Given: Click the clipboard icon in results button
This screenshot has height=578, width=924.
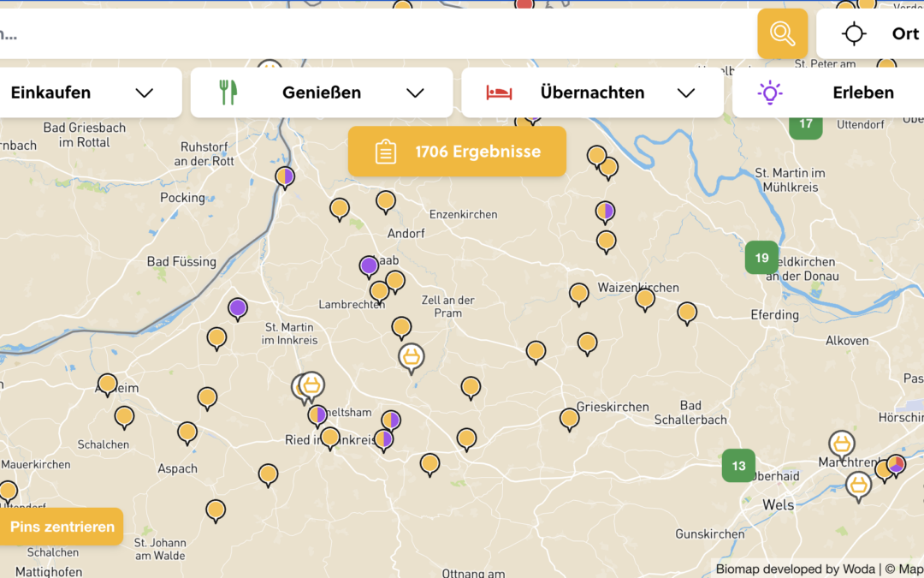Looking at the screenshot, I should click(386, 152).
